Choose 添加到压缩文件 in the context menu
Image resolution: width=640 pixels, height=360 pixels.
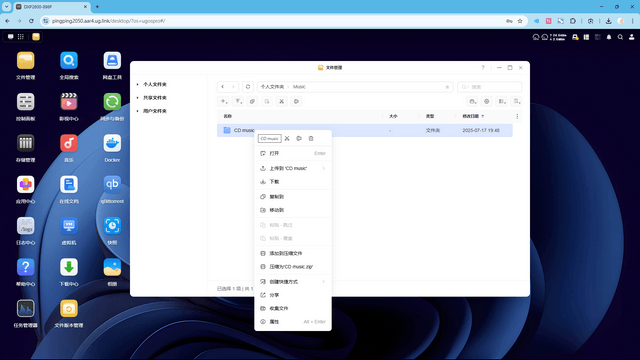click(293, 253)
